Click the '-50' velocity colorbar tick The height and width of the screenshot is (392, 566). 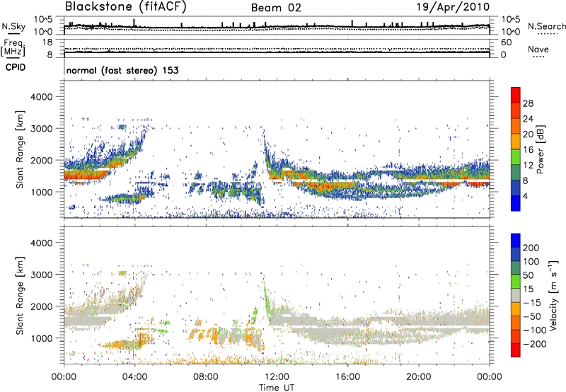coord(532,316)
